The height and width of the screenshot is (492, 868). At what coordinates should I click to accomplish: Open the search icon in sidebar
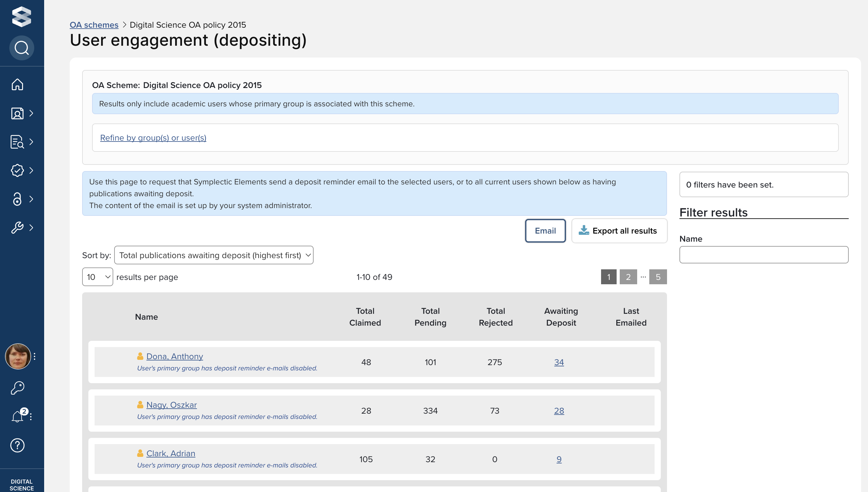pyautogui.click(x=22, y=48)
